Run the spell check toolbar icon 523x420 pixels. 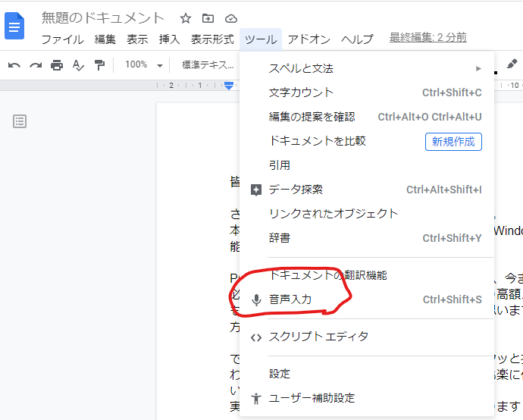[x=78, y=65]
